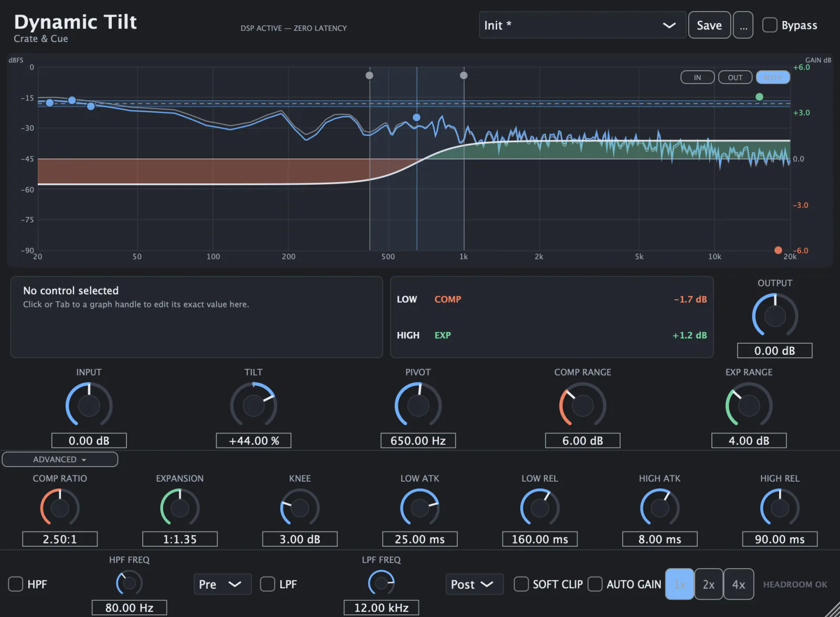This screenshot has height=617, width=840.
Task: Save the current preset
Action: pos(709,25)
